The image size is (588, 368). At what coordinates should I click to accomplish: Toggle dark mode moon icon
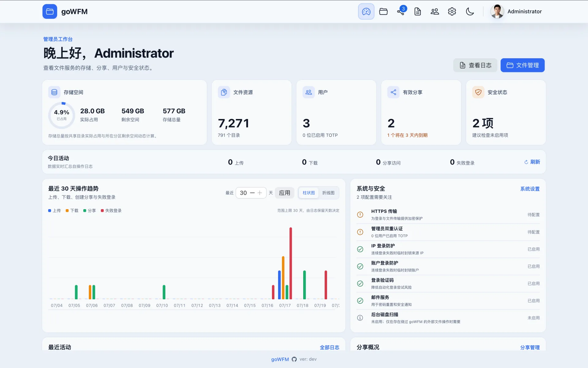coord(470,11)
